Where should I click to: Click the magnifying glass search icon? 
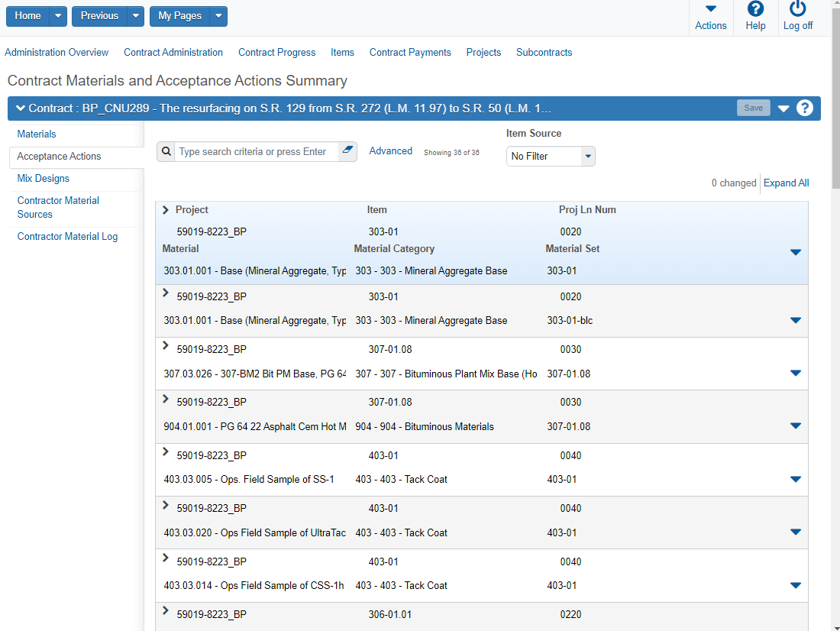pos(166,151)
